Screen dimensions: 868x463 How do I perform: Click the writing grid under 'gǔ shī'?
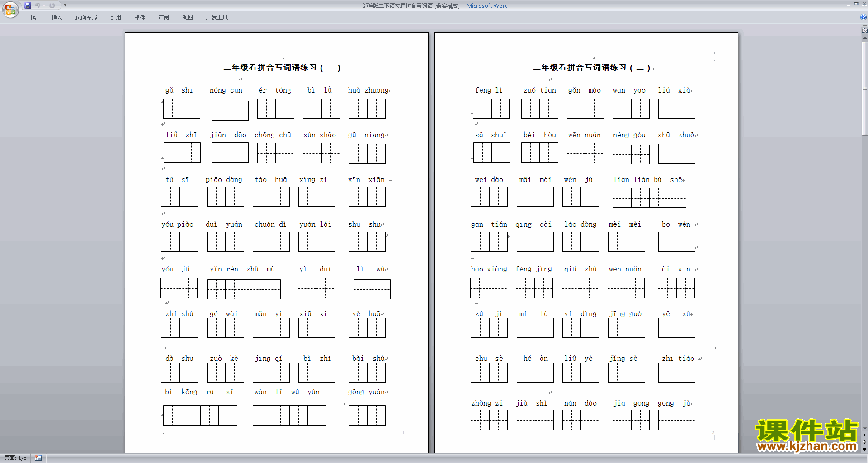click(x=182, y=109)
